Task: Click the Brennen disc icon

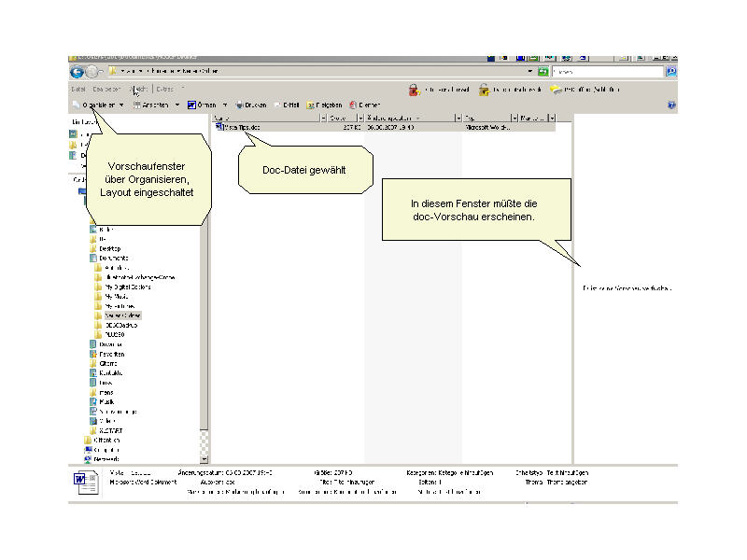Action: 353,105
